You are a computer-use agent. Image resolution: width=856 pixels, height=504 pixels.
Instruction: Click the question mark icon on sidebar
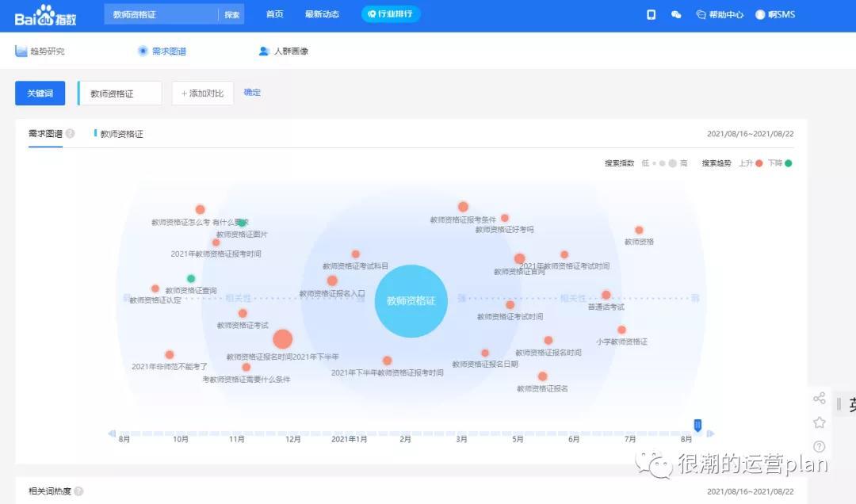point(820,447)
